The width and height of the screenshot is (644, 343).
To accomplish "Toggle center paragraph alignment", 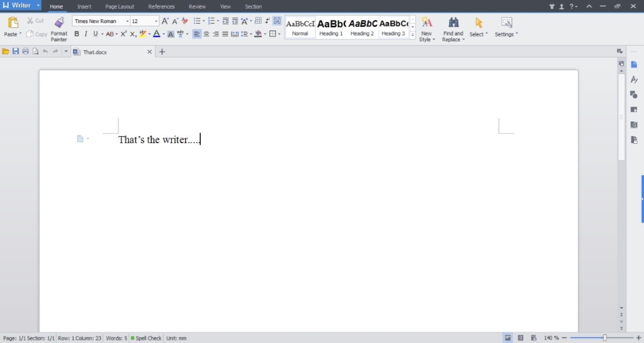I will click(206, 34).
